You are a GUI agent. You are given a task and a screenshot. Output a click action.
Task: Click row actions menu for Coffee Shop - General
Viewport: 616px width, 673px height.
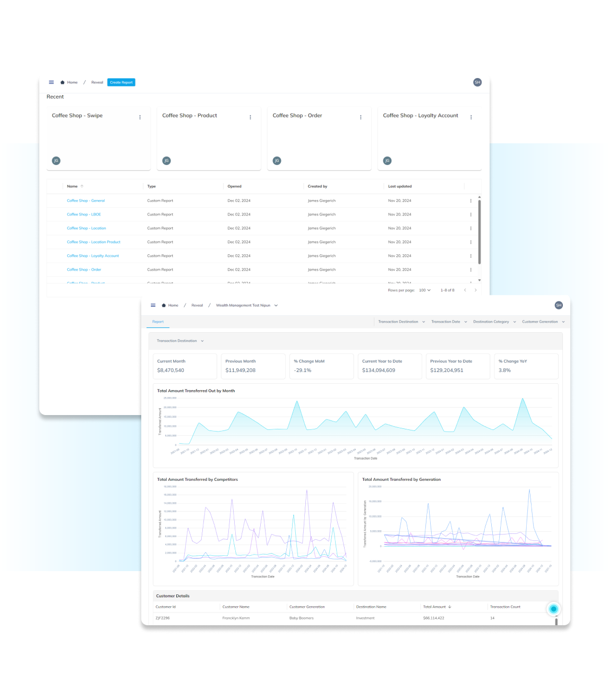point(470,201)
